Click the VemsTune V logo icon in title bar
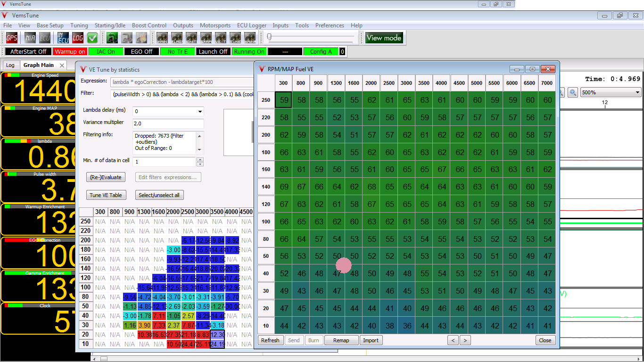Screen dimensions: 644x362 tap(5, 15)
